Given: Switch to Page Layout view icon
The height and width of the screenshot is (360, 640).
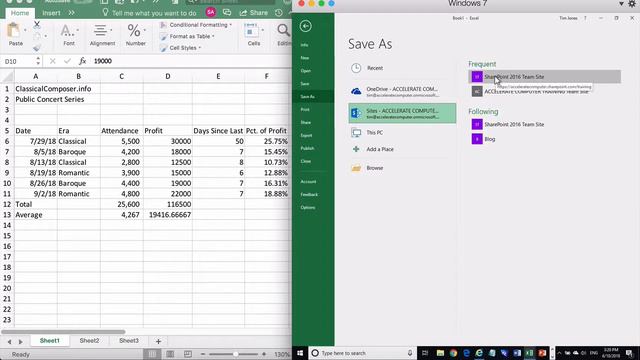Looking at the screenshot, I should [170, 354].
